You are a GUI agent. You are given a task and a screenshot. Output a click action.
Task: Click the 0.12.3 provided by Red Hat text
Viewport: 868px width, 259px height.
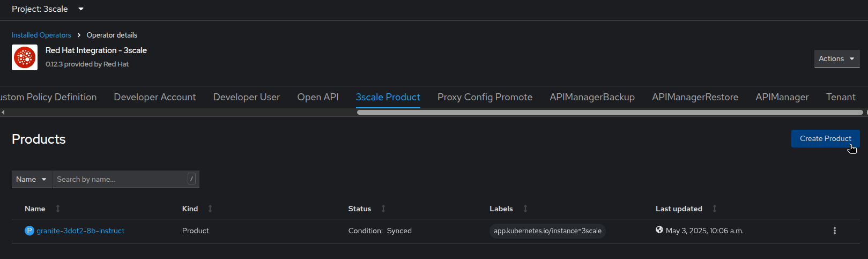pos(87,64)
